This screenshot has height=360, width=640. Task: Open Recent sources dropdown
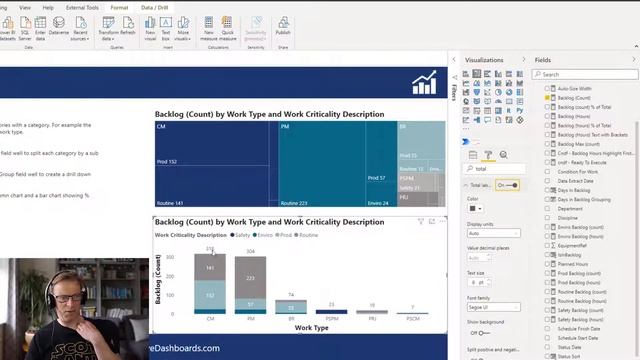[x=80, y=29]
